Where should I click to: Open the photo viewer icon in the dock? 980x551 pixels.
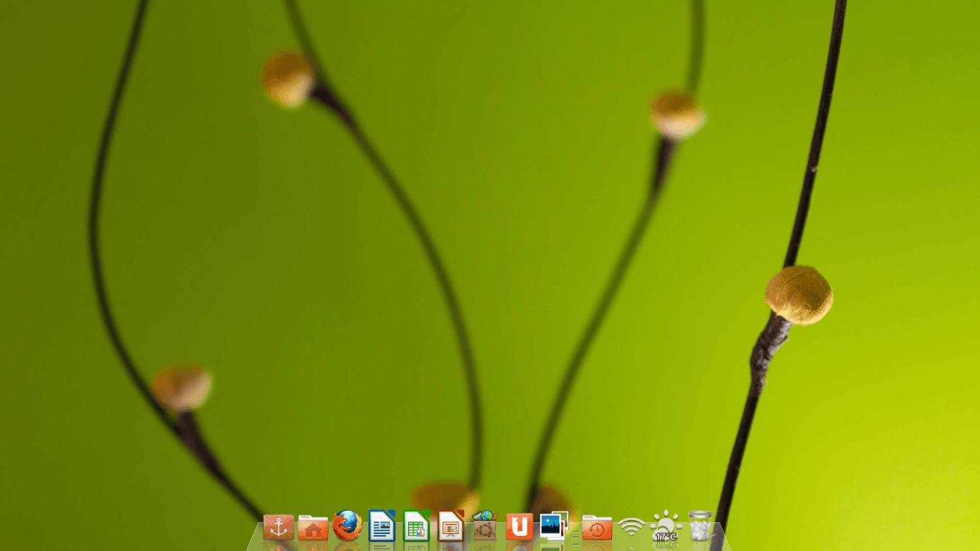[554, 526]
